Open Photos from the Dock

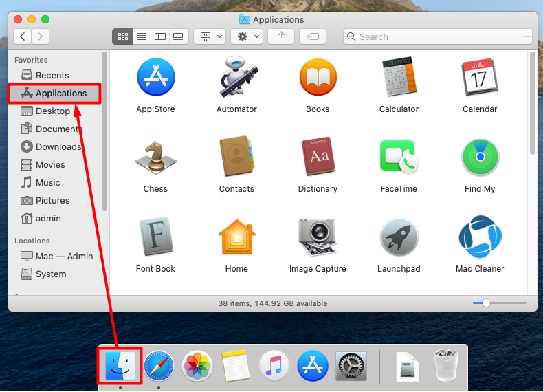(x=197, y=366)
